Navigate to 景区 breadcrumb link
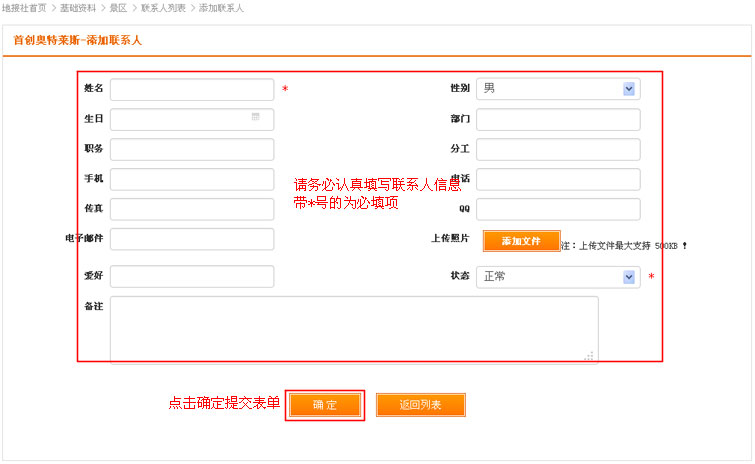755x464 pixels. (x=118, y=7)
